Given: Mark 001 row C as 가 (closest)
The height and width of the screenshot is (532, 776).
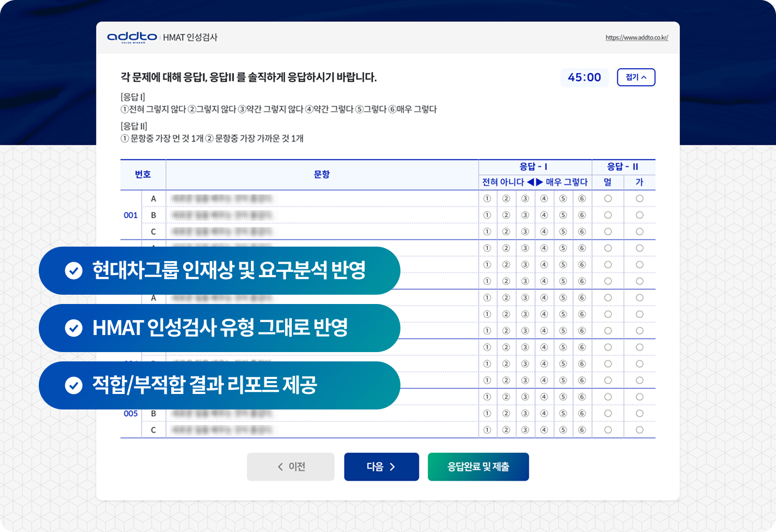Looking at the screenshot, I should [639, 232].
